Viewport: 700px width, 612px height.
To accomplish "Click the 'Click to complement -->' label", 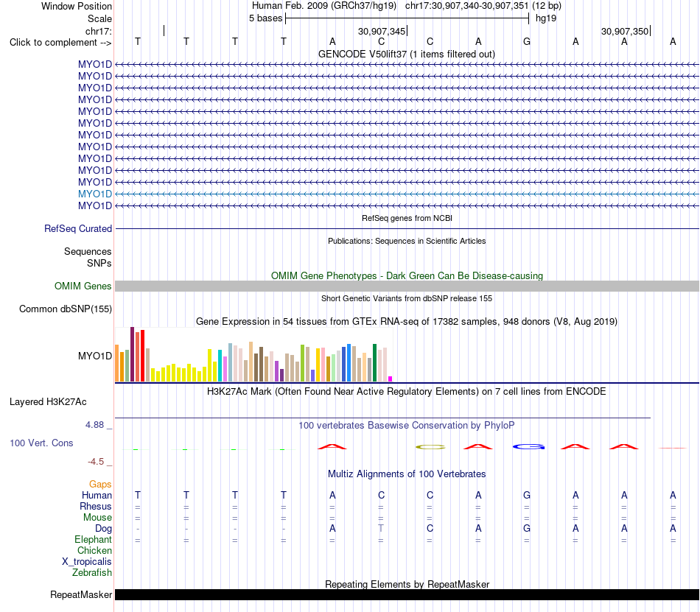I will click(60, 43).
